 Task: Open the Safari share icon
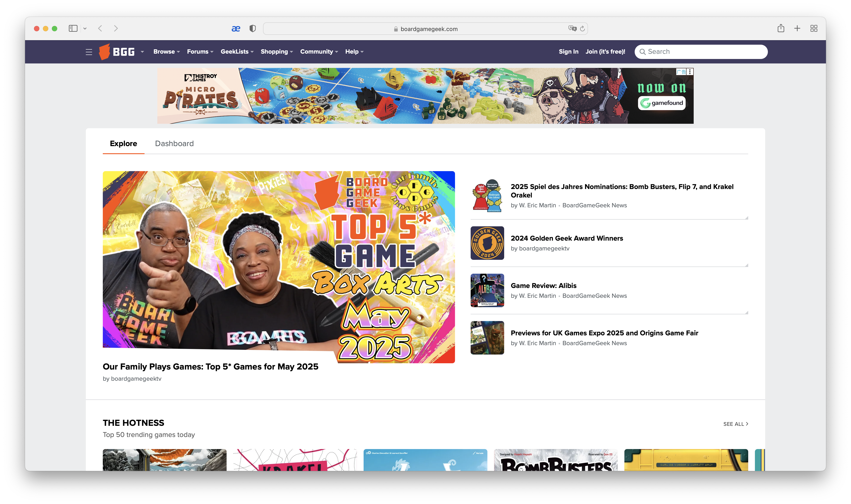781,29
